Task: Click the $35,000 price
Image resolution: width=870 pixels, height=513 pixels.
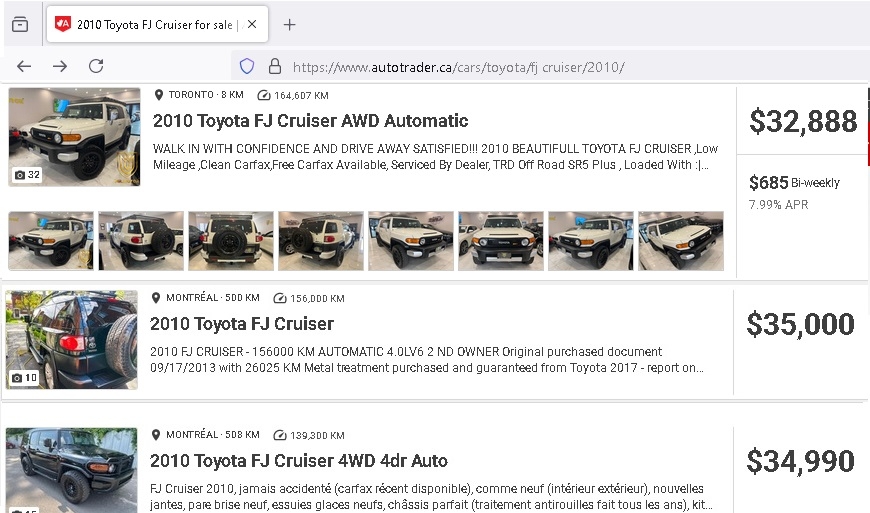Action: 800,324
